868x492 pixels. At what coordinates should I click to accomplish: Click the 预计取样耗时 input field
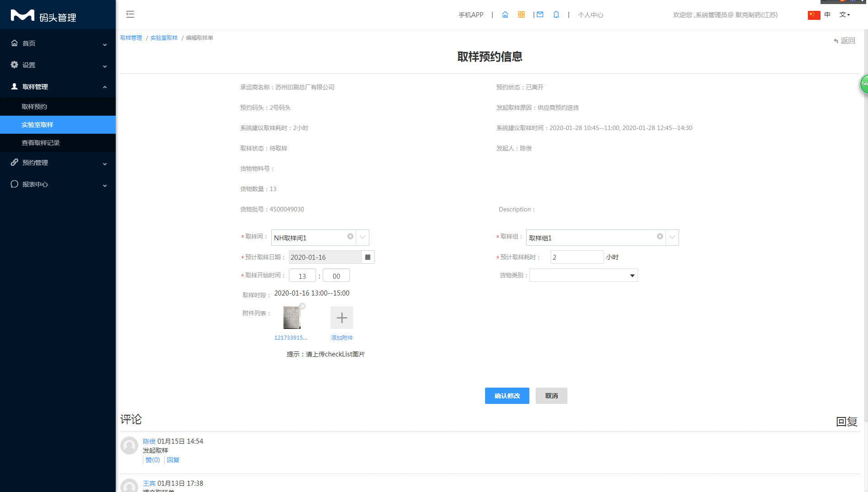pos(577,257)
